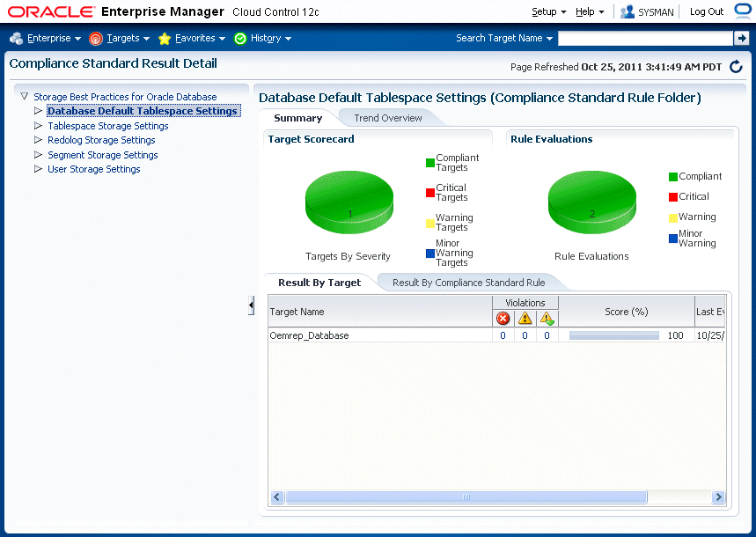Click the Target Name column header
The height and width of the screenshot is (537, 756).
380,312
